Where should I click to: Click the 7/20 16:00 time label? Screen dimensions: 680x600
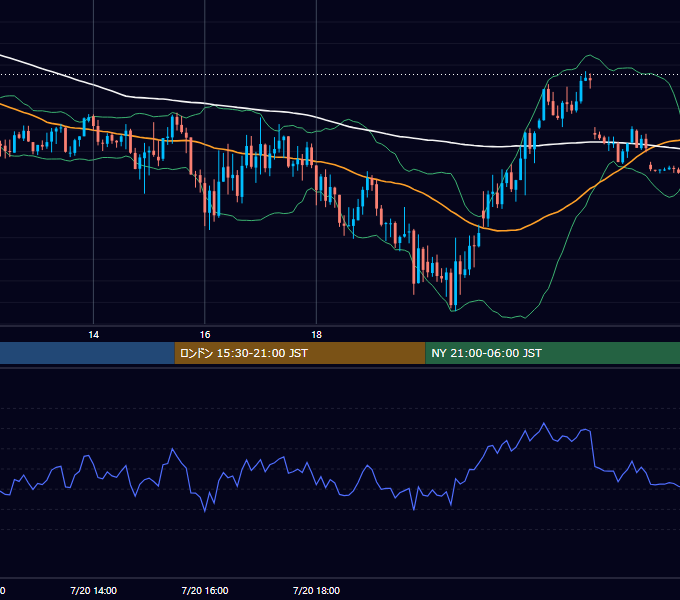(205, 590)
